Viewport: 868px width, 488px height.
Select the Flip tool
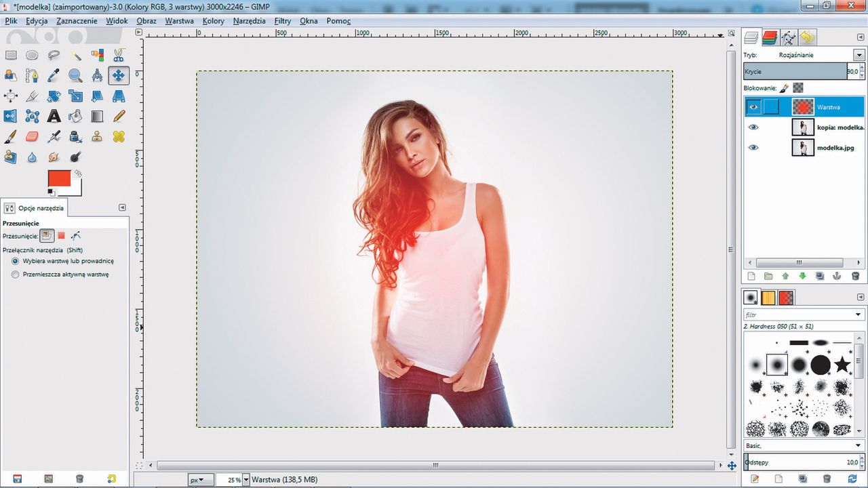pos(10,117)
